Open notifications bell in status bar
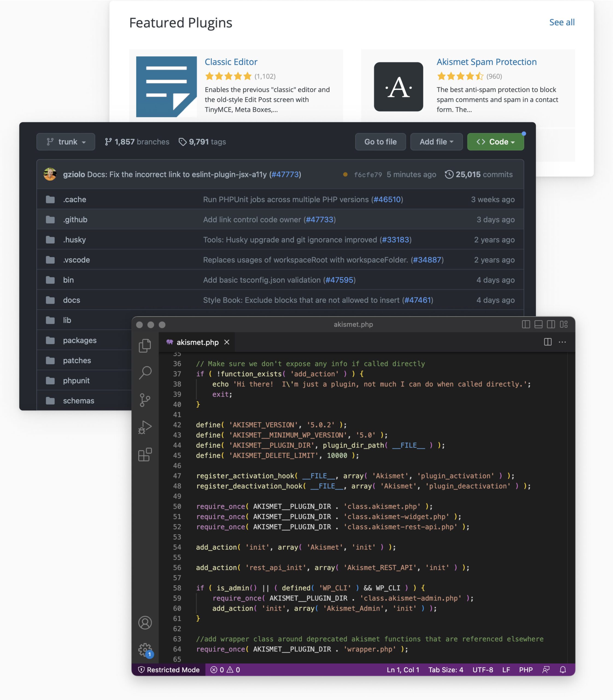Image resolution: width=613 pixels, height=700 pixels. pyautogui.click(x=563, y=670)
